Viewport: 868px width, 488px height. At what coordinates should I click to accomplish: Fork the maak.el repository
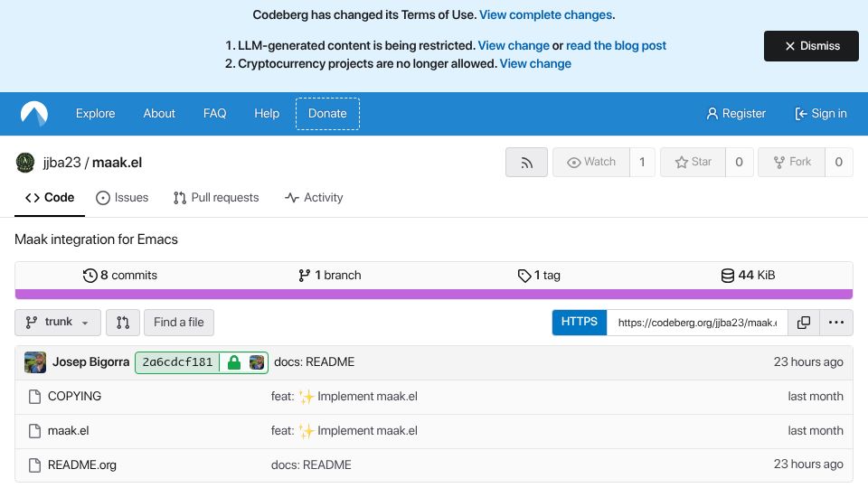tap(792, 162)
